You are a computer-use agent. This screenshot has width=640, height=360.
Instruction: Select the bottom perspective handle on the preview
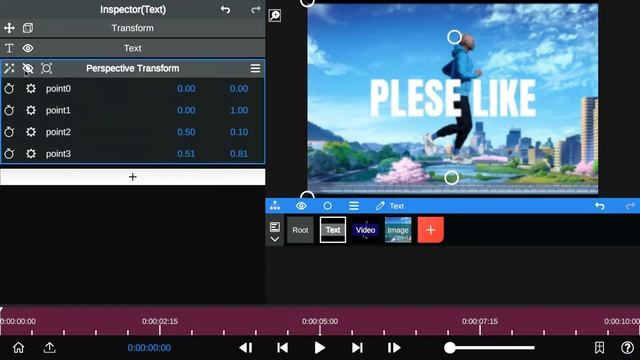click(451, 178)
